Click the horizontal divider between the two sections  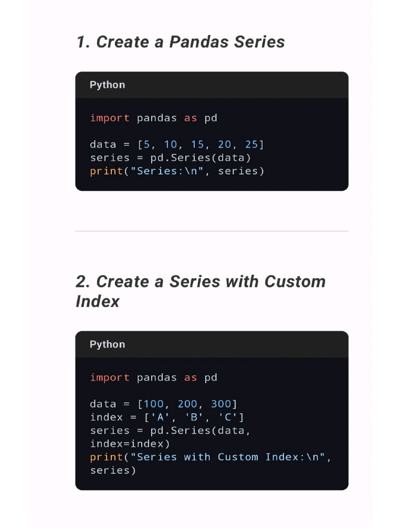click(211, 231)
